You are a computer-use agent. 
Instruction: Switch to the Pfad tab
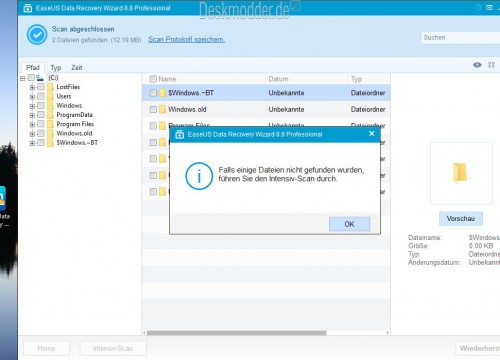[x=33, y=67]
